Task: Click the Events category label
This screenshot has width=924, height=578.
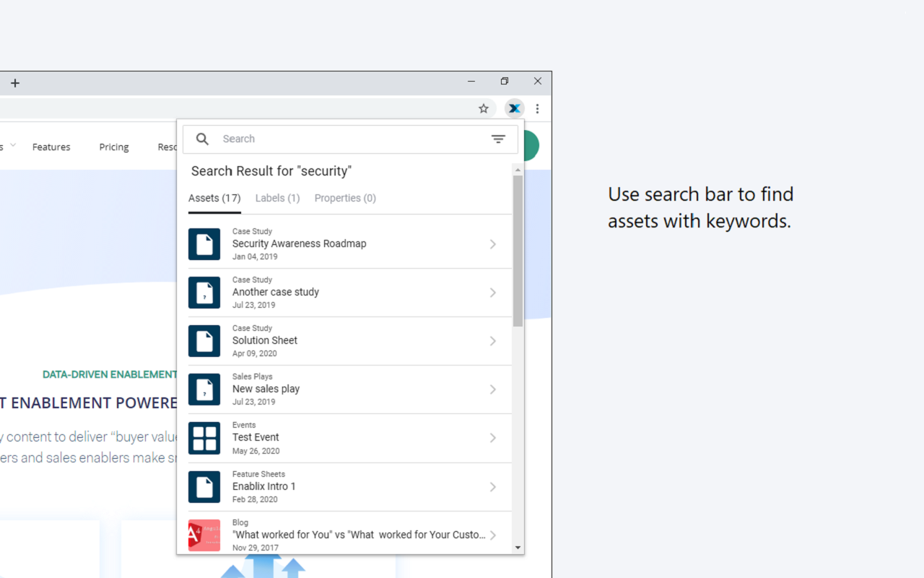Action: [x=244, y=425]
